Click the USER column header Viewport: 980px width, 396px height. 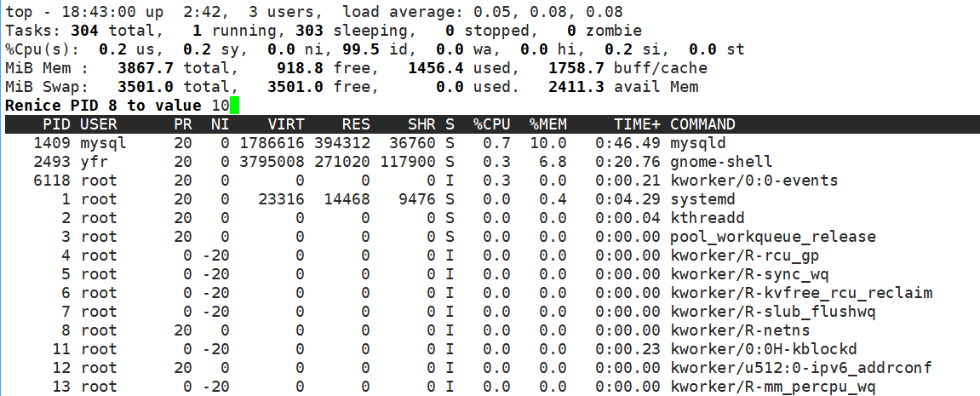pyautogui.click(x=98, y=124)
